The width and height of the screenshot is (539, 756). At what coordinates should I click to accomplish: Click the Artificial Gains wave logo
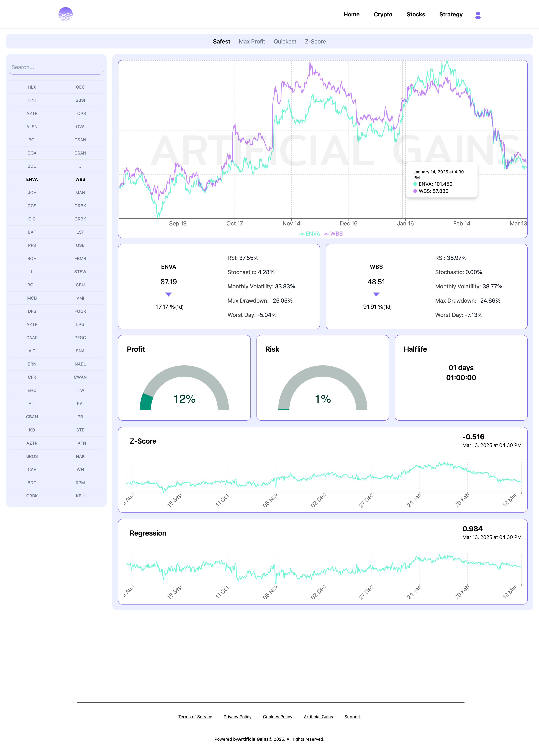[x=65, y=14]
